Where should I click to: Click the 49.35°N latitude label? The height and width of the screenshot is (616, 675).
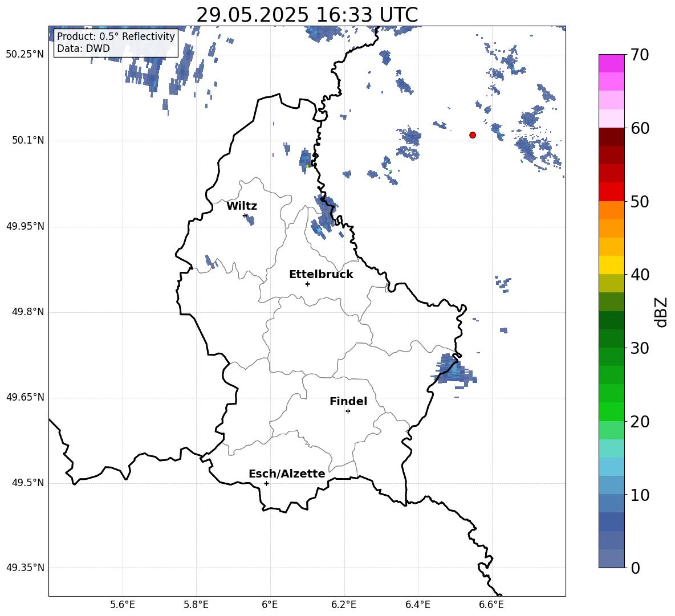pos(25,568)
